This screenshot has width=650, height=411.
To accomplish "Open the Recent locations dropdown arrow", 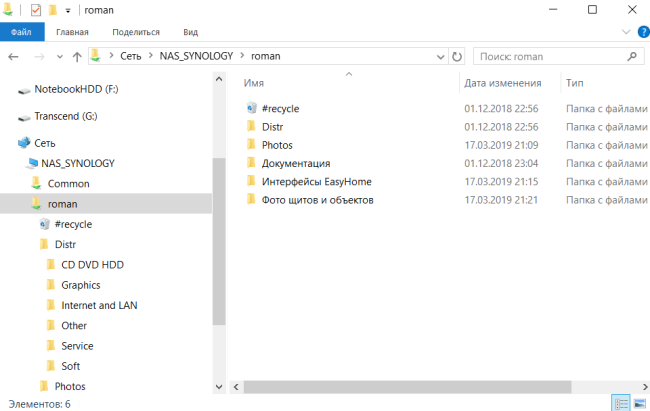I will (59, 57).
